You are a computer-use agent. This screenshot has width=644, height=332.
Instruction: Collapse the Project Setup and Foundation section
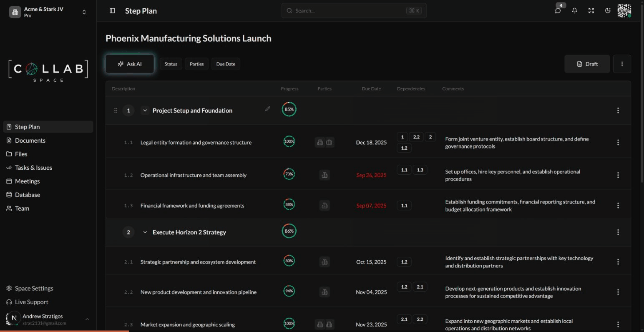145,110
